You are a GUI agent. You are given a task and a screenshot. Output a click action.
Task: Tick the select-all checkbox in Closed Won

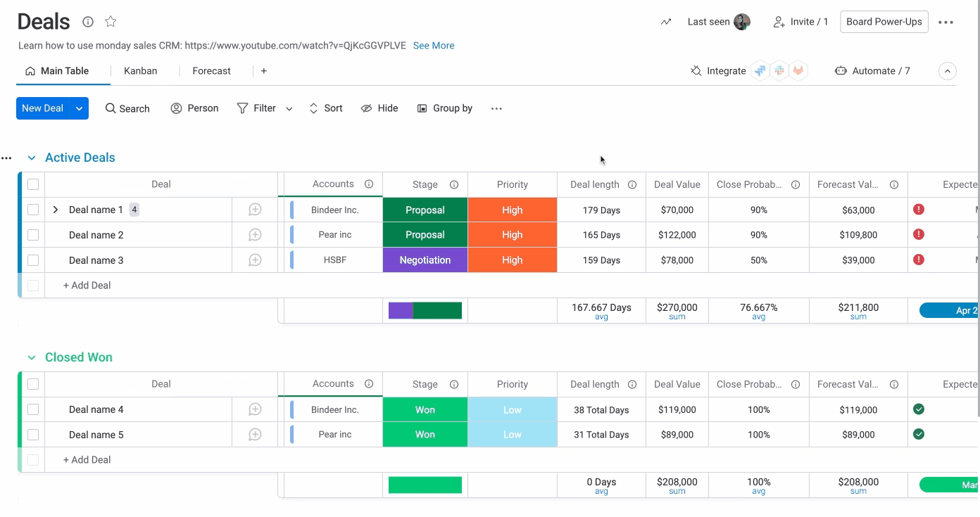pos(32,384)
